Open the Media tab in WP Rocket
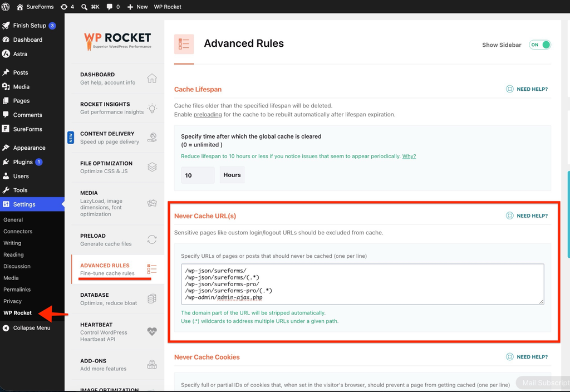Screen dimensions: 570x392 [117, 203]
